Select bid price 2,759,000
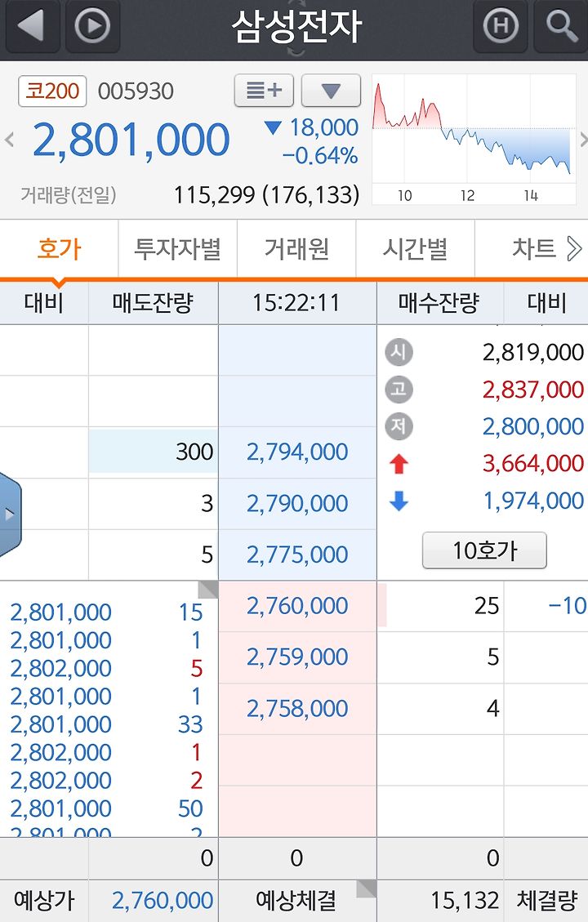The image size is (588, 922). pos(297,657)
